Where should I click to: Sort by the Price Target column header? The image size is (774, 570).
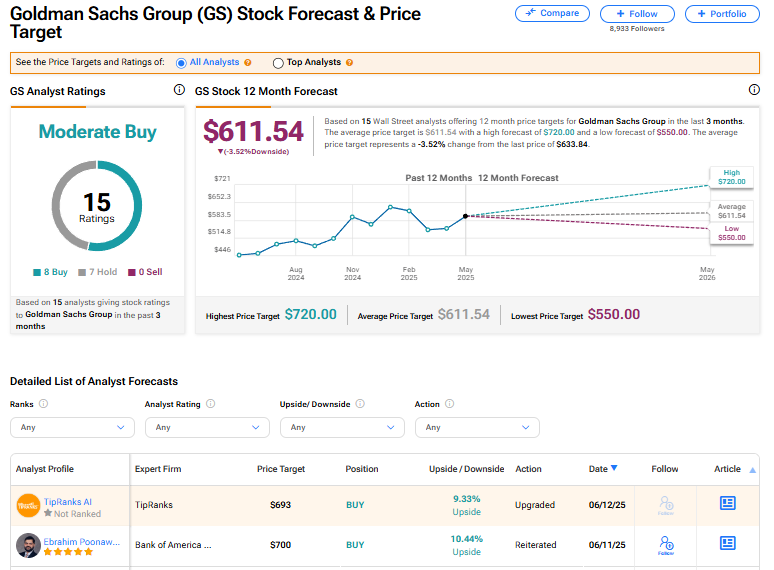(280, 468)
